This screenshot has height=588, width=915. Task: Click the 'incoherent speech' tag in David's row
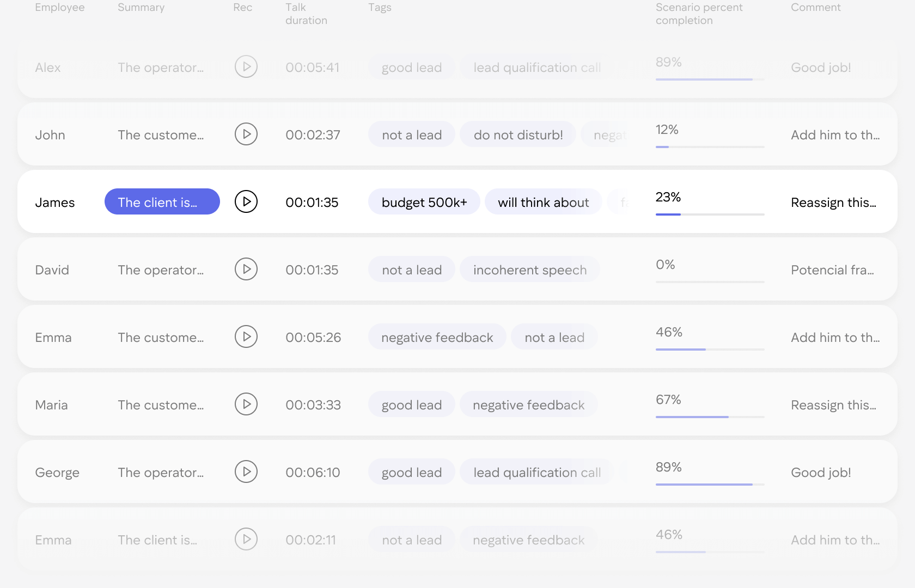click(530, 269)
